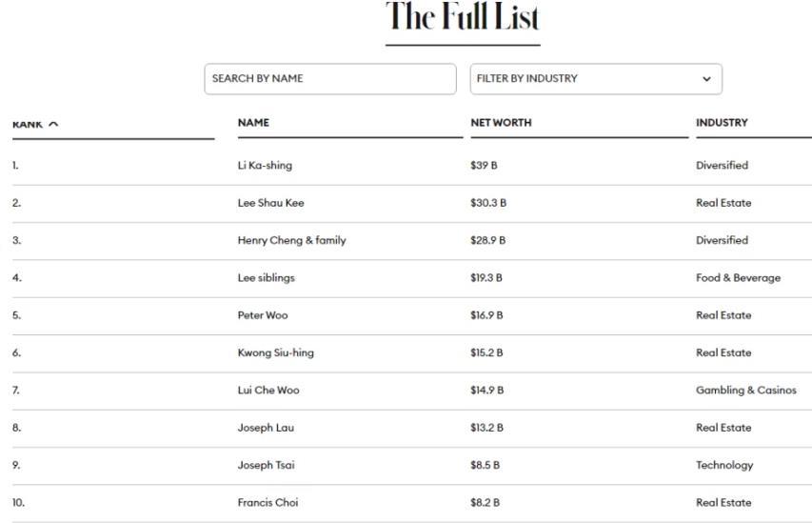This screenshot has height=523, width=812.
Task: Click Joseph Tsai's name
Action: pos(267,465)
